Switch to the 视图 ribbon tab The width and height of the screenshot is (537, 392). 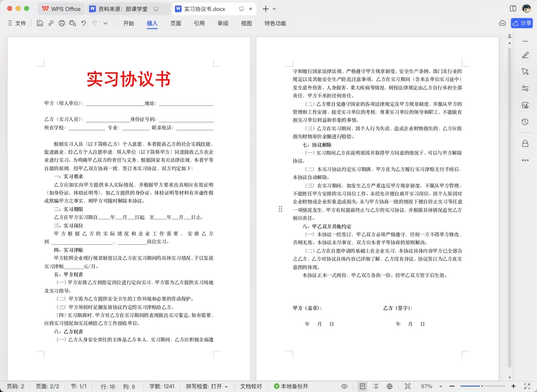246,23
